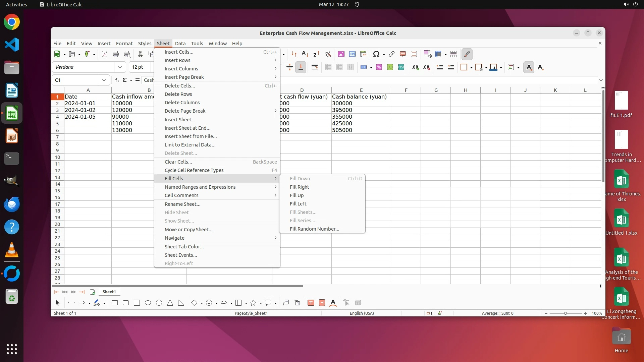Click the Insert Chart icon
Image resolution: width=644 pixels, height=362 pixels.
tap(352, 54)
